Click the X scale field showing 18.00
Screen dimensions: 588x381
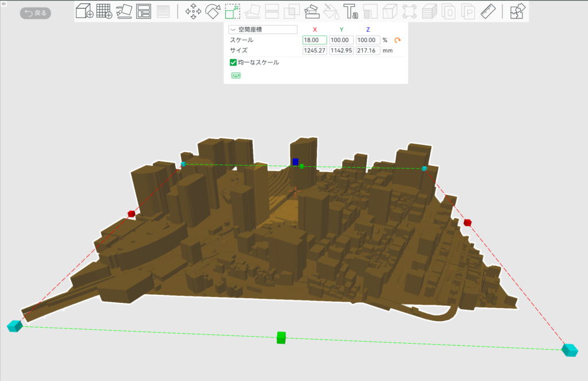315,40
